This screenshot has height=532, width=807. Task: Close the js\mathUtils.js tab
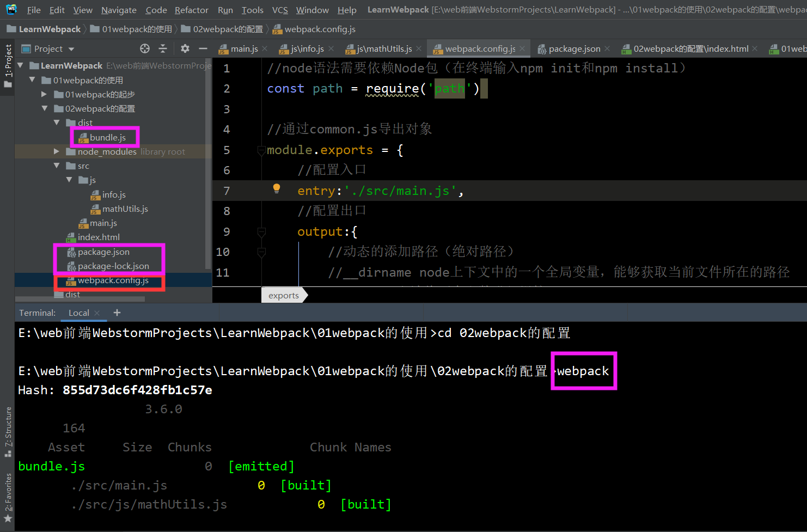(419, 49)
